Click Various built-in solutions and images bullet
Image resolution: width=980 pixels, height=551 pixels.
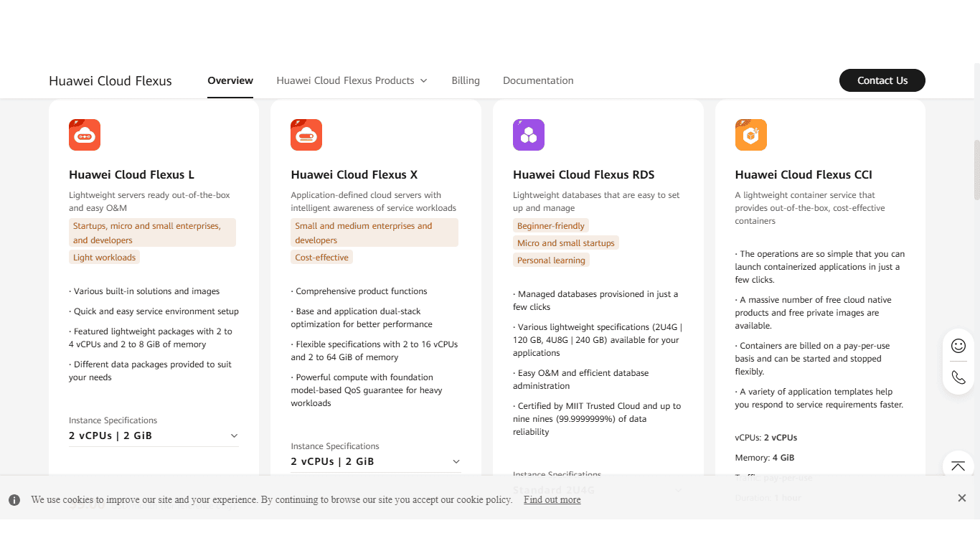[x=144, y=291]
